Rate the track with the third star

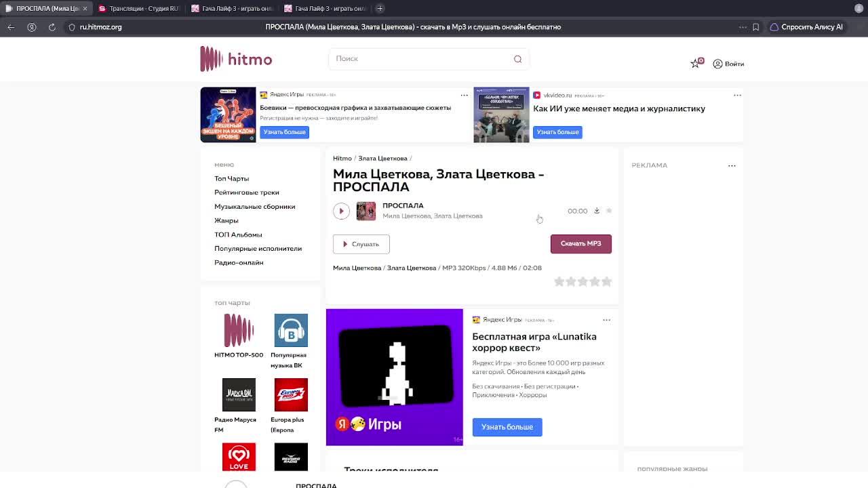pyautogui.click(x=583, y=281)
